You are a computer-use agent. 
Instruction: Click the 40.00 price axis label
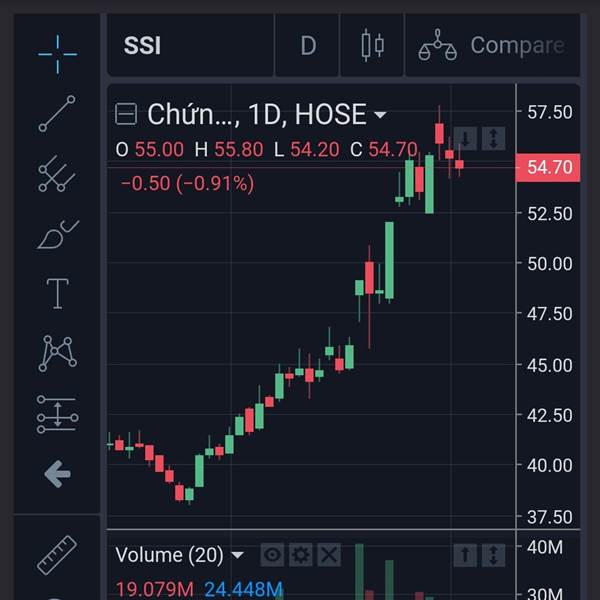550,466
